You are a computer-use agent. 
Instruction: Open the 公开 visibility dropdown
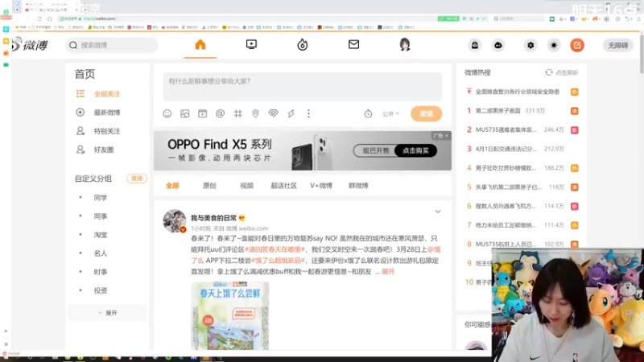(x=390, y=113)
